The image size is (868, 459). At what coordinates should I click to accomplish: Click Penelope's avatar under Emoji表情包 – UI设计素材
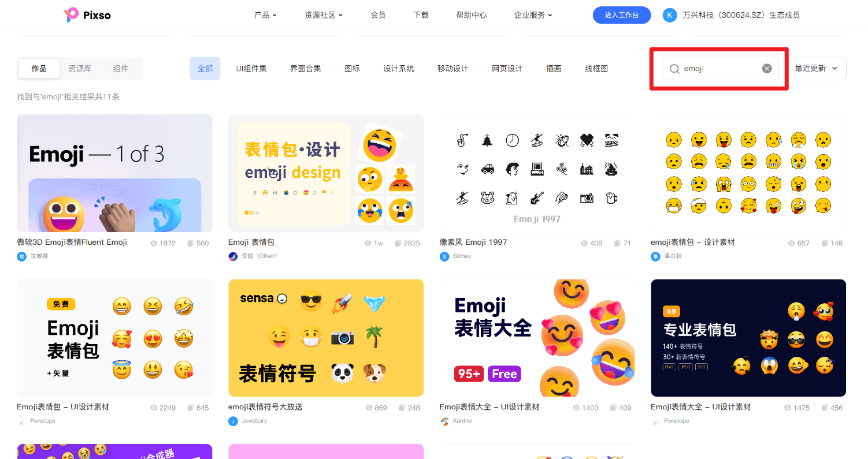coord(21,421)
